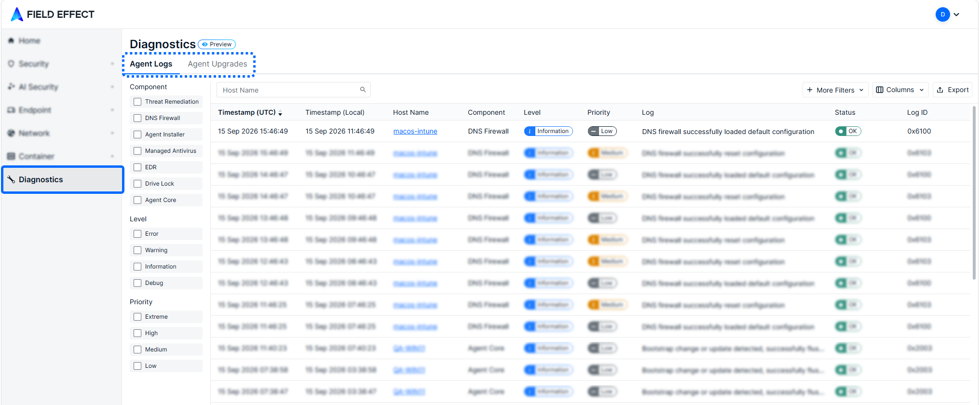980x405 pixels.
Task: Check the DNS Firewall component filter
Action: coord(137,118)
